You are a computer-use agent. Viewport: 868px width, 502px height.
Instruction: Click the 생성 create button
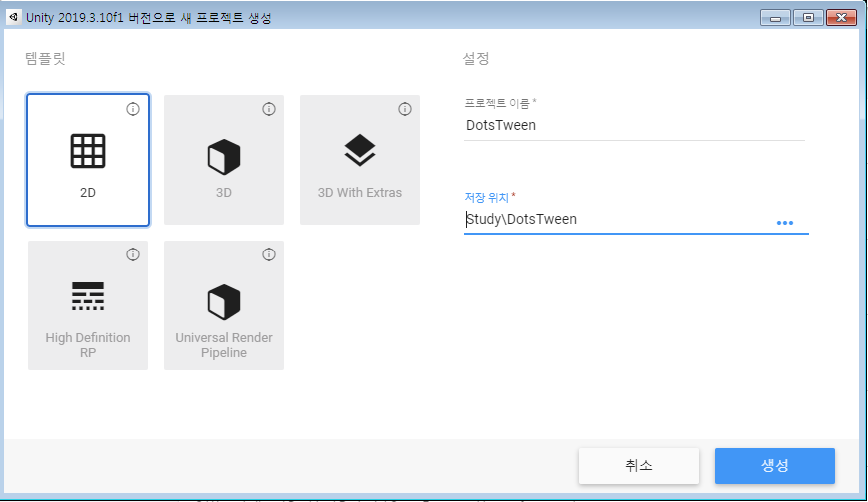[775, 466]
